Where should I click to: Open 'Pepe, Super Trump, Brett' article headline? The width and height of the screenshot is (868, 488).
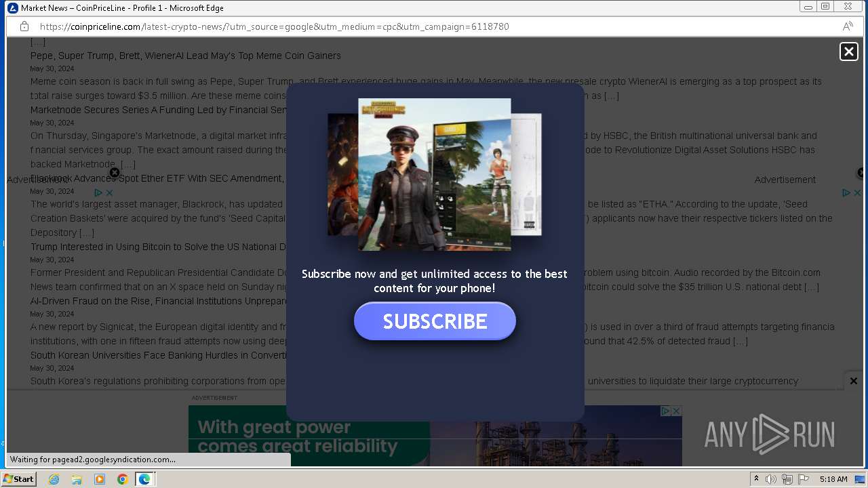click(x=186, y=56)
